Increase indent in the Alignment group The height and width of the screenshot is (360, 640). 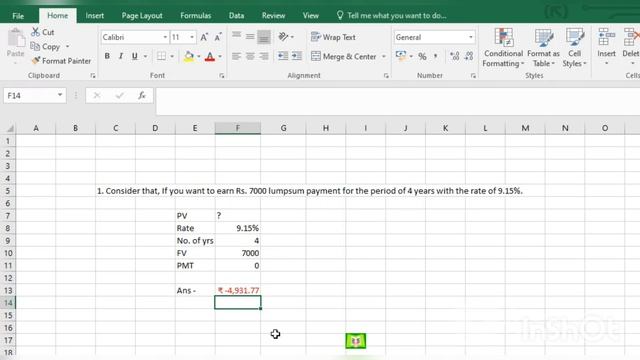point(297,56)
